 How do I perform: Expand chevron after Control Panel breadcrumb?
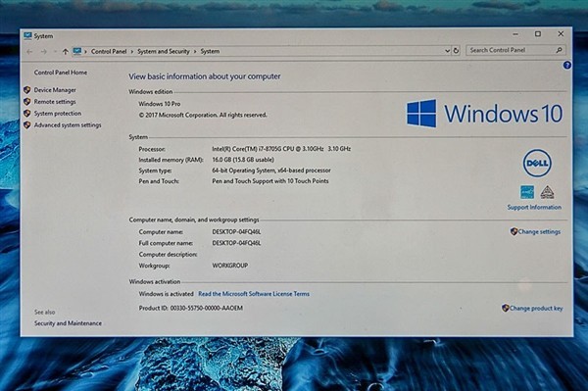tap(132, 51)
